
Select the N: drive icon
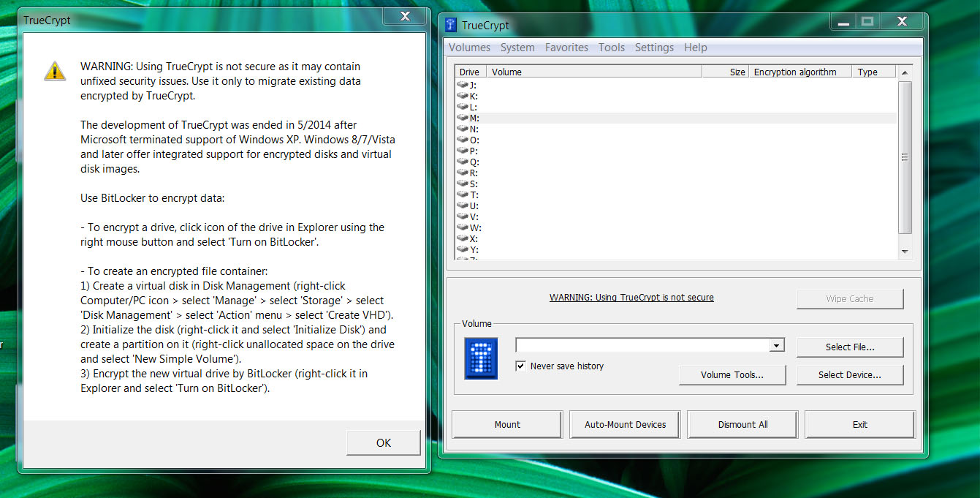click(x=463, y=129)
